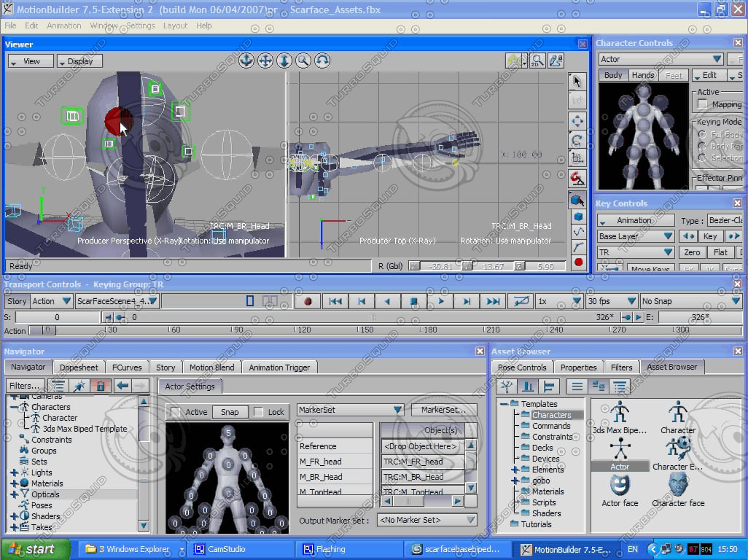Click the red record dot in Viewer sidebar
The image size is (748, 560).
coord(578,262)
